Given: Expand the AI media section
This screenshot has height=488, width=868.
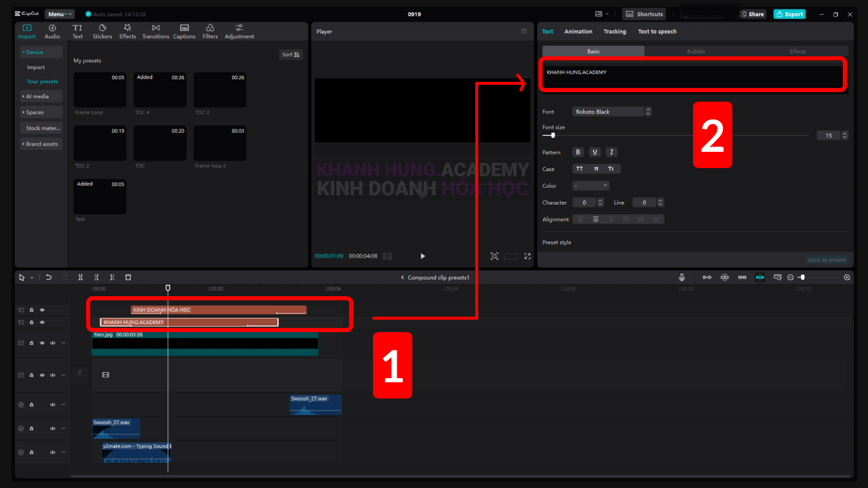Looking at the screenshot, I should click(41, 96).
